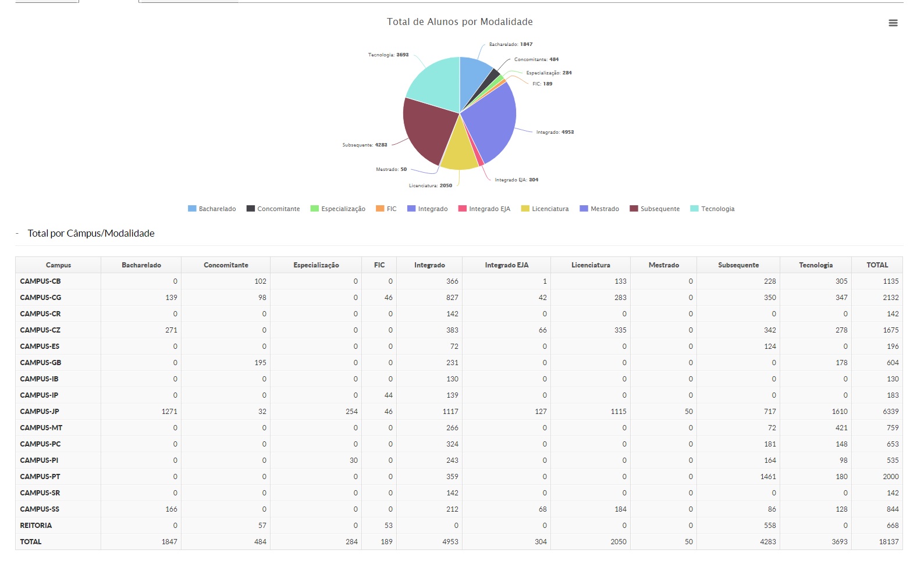This screenshot has height=564, width=924.
Task: Click the yellow Licenciatura pie slice
Action: click(x=459, y=151)
